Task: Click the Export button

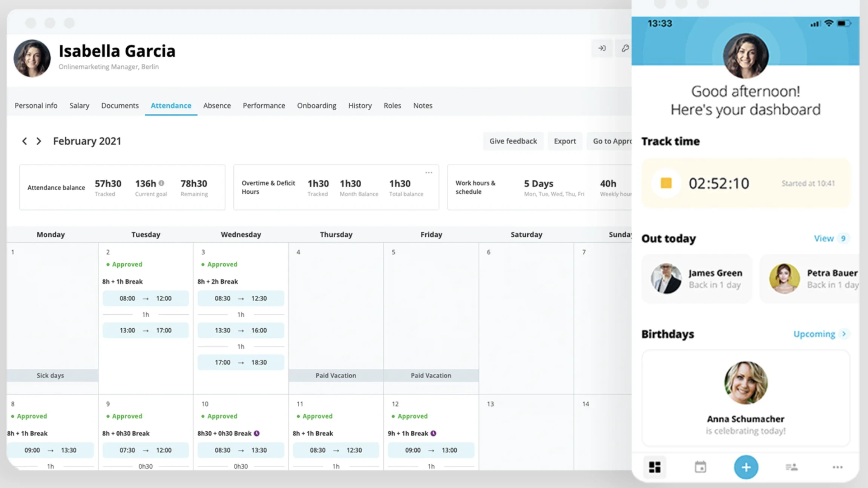Action: pos(565,141)
